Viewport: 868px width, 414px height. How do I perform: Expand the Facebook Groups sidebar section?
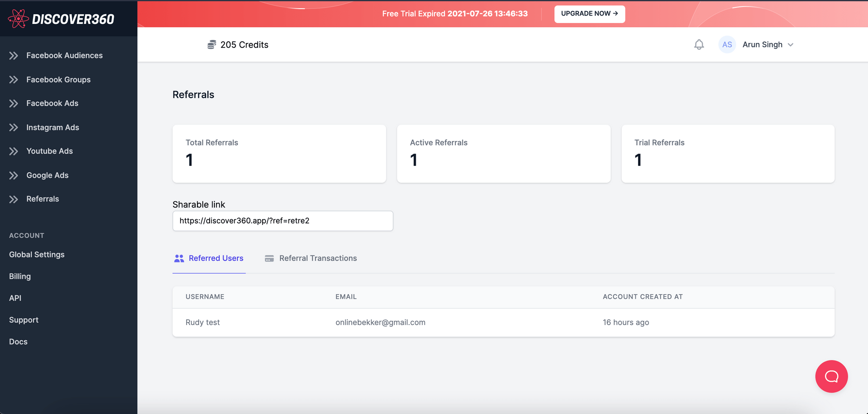(58, 79)
